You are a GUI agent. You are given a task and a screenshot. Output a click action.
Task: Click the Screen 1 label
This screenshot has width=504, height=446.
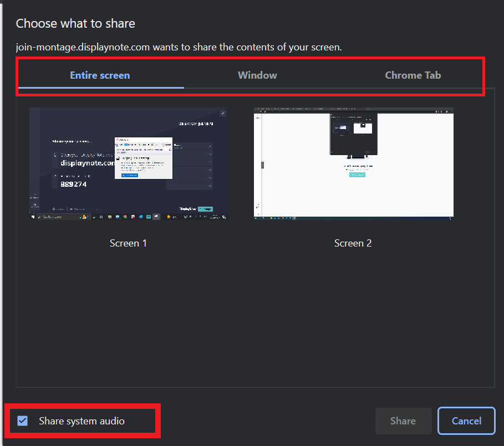click(x=128, y=243)
